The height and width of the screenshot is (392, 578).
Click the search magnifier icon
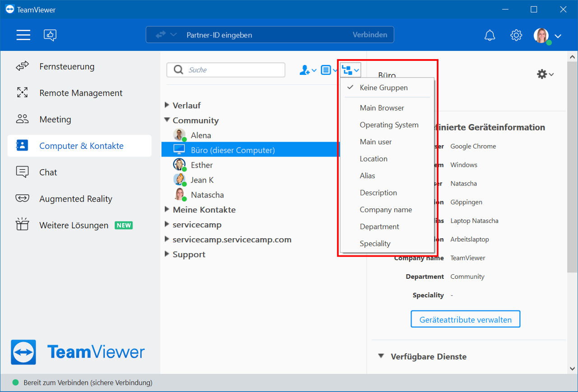pyautogui.click(x=178, y=70)
